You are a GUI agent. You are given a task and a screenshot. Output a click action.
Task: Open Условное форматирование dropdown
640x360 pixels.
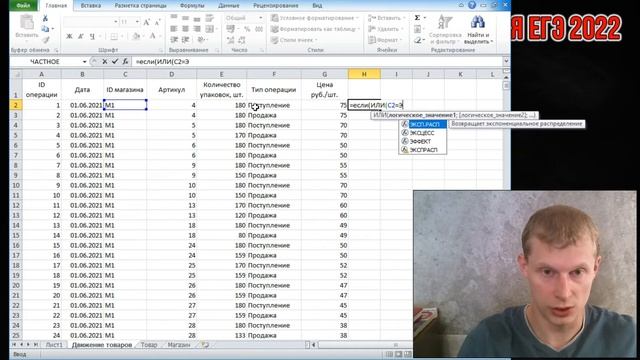(x=315, y=18)
